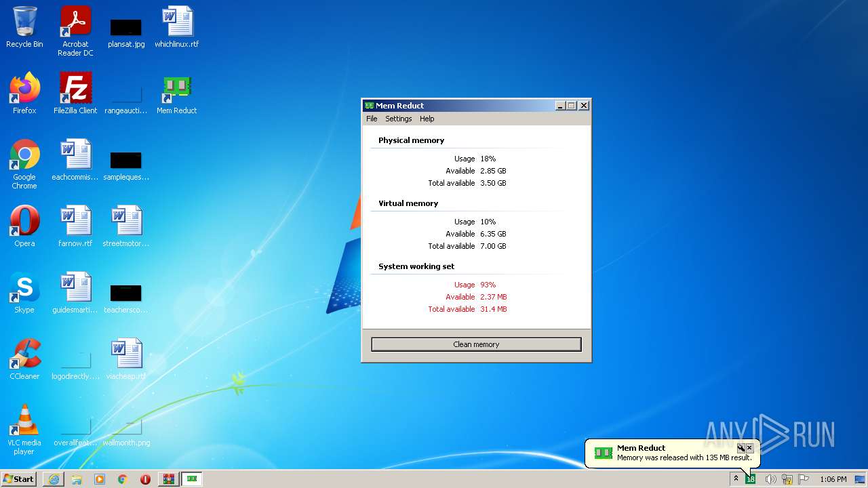This screenshot has width=868, height=488.
Task: Open the network tray icon with warning
Action: pos(787,479)
